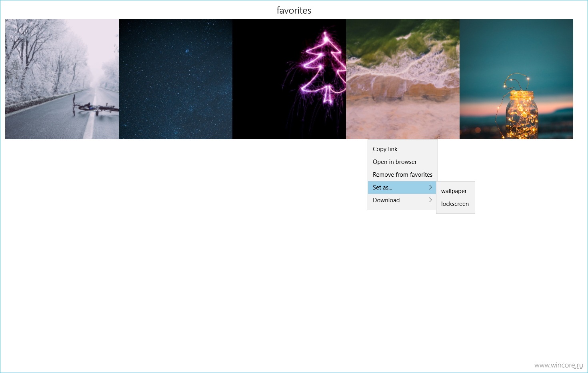
Task: Set image as lockscreen
Action: [455, 204]
